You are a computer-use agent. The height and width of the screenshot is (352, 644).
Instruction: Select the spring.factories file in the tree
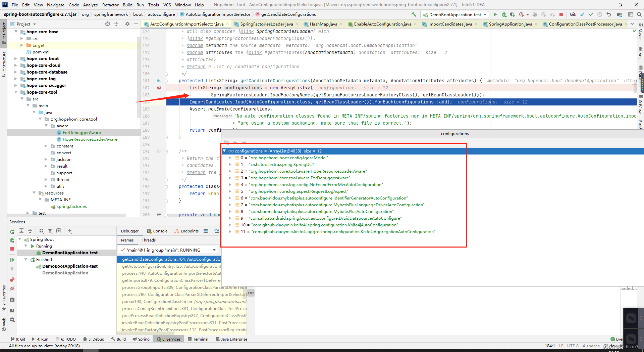[71, 207]
